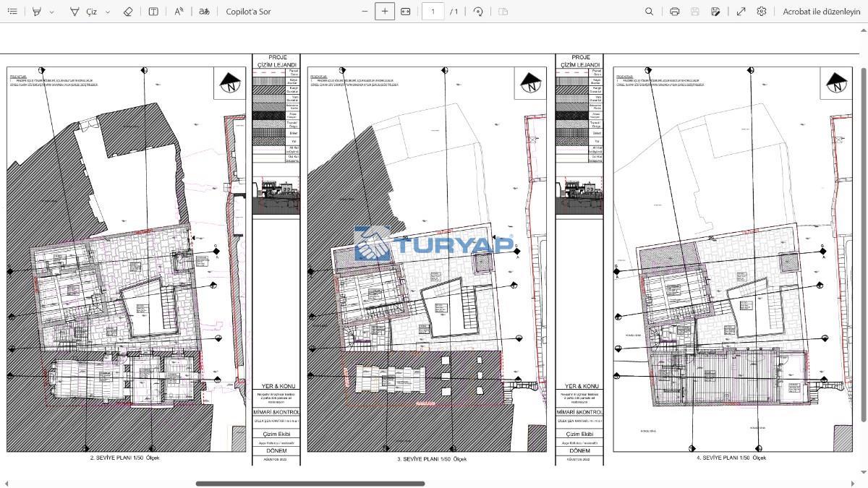868x488 pixels.
Task: Open the table of contents panel
Action: click(x=12, y=12)
